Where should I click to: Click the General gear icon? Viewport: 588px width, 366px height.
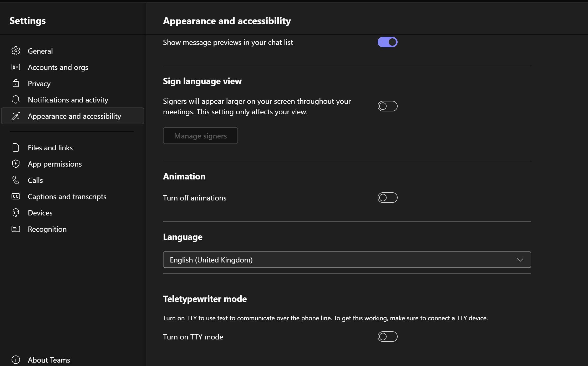click(16, 51)
